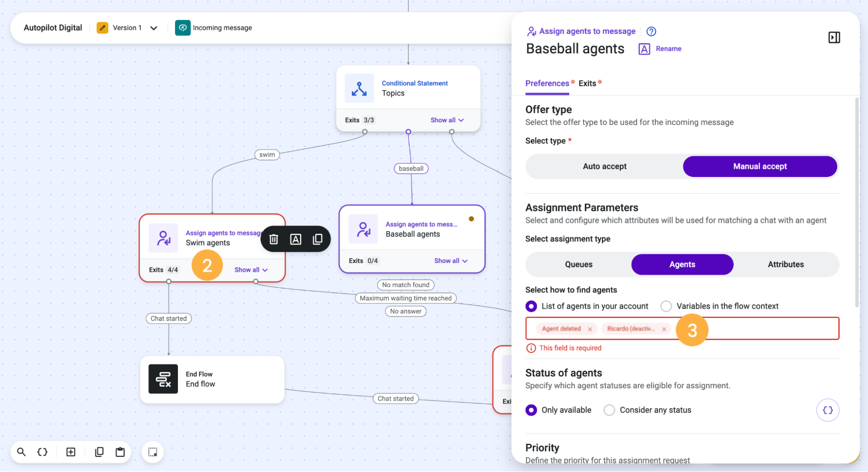
Task: Remove the Agent deleted tag
Action: [590, 329]
